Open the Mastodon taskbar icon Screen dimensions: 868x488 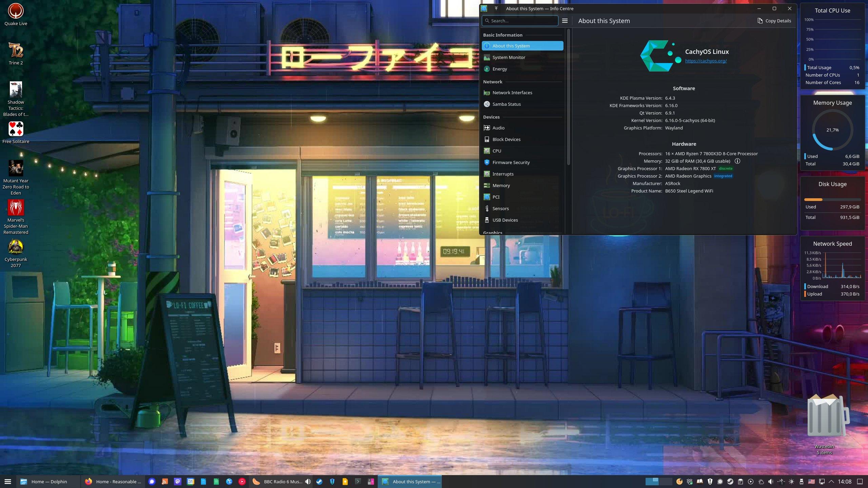(x=178, y=482)
